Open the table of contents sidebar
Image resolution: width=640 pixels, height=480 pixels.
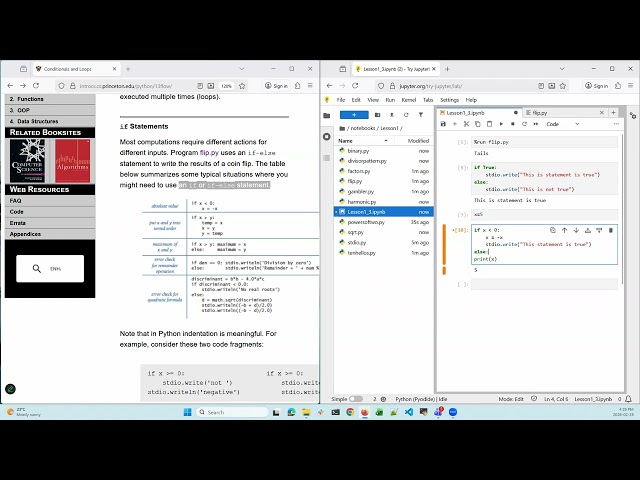coord(327,158)
